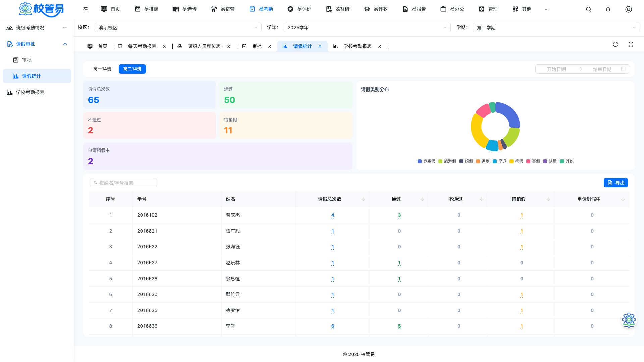644x362 pixels.
Task: Close the 审批 tab
Action: 270,46
